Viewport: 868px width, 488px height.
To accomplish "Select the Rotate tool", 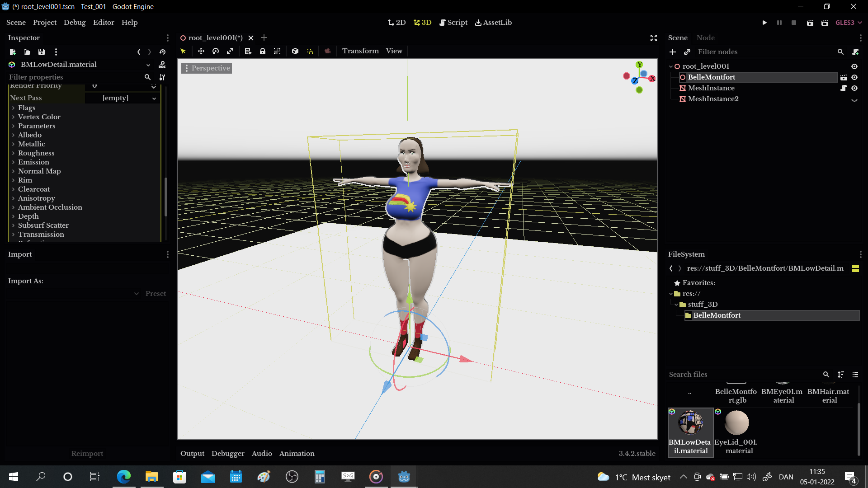I will (216, 51).
